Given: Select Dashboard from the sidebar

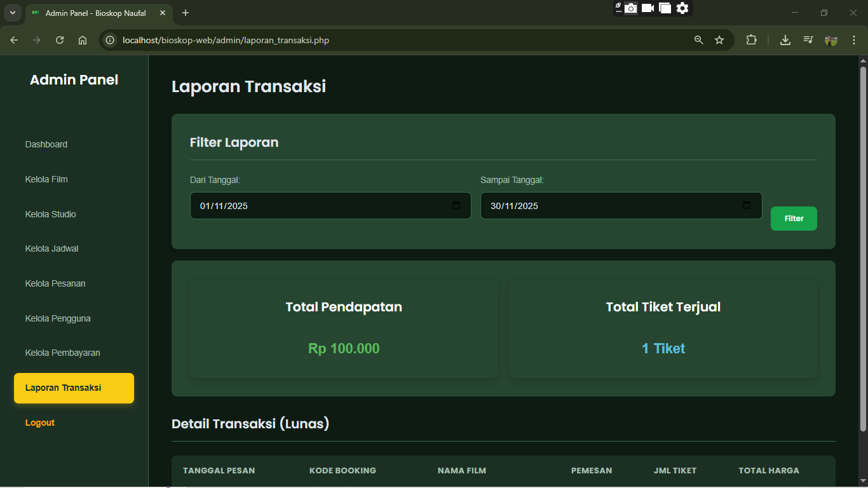Looking at the screenshot, I should (x=46, y=144).
